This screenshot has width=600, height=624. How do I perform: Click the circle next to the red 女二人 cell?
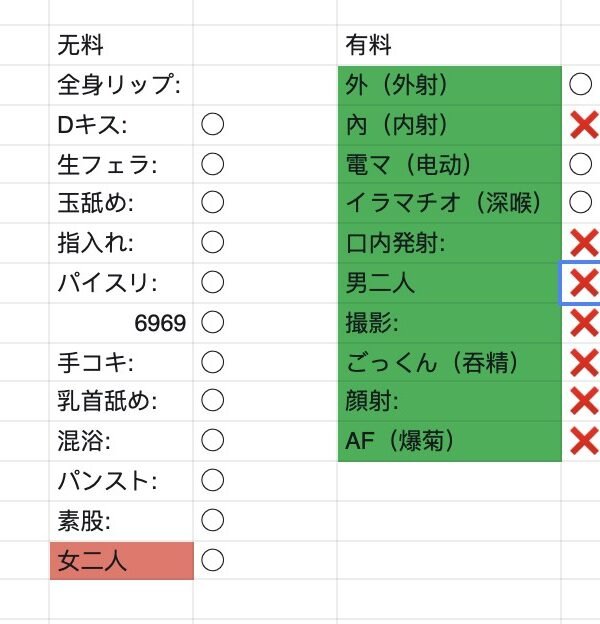pyautogui.click(x=212, y=560)
